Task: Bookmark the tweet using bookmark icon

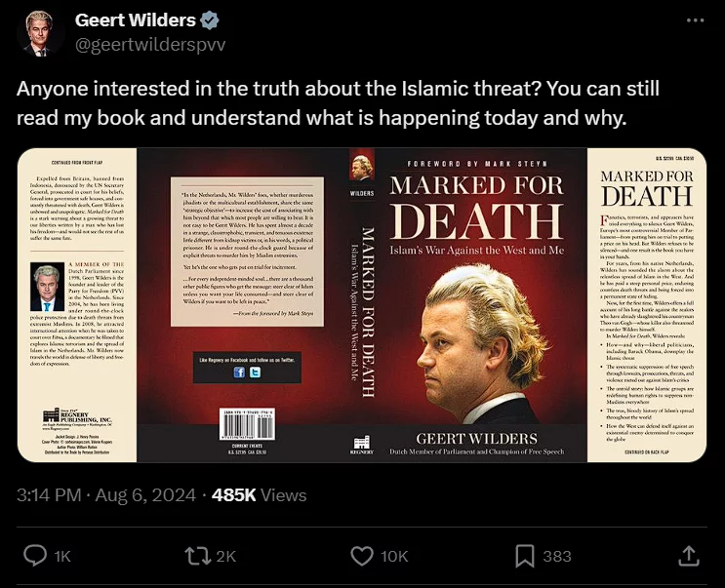Action: point(525,556)
